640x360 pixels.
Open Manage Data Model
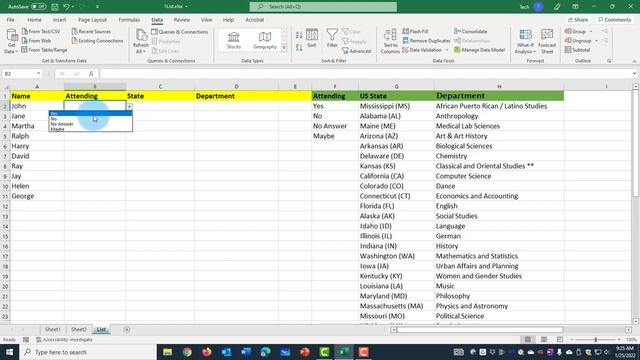480,50
